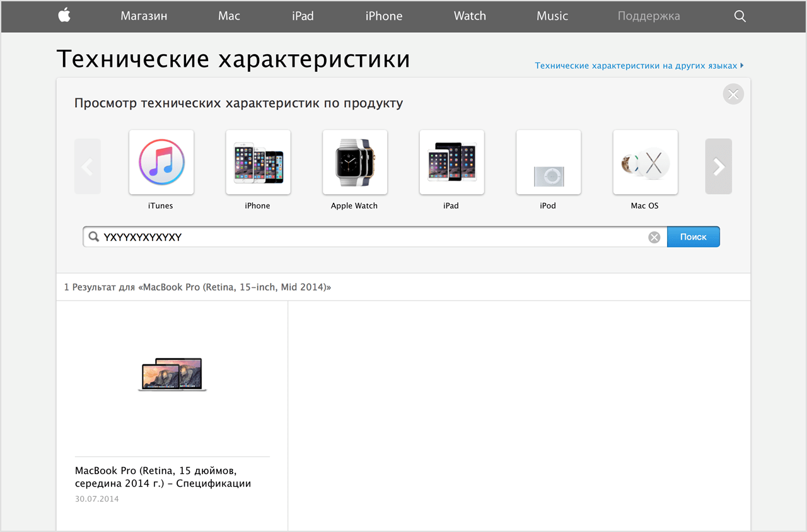Click the iPod label text
This screenshot has width=807, height=532.
548,205
